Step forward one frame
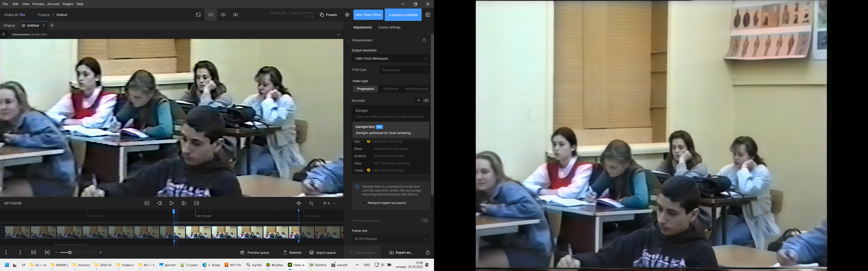 184,203
